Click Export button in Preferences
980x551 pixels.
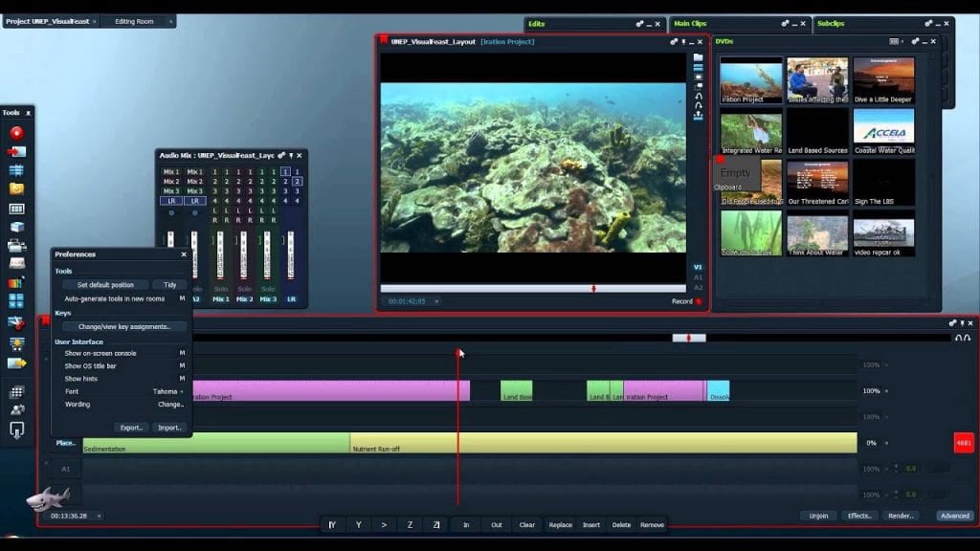(131, 428)
